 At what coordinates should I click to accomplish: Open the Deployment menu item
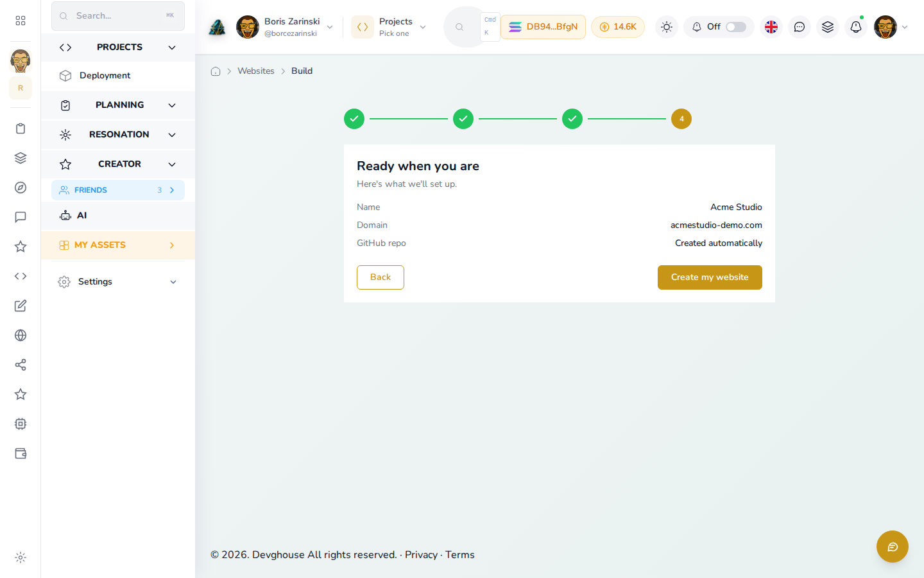pos(118,76)
